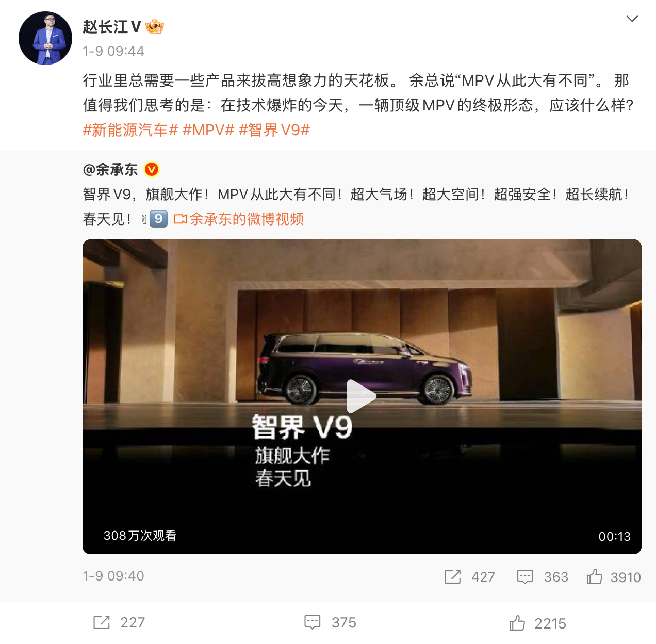Open the #新能源汽车# hashtag
Image resolution: width=656 pixels, height=644 pixels.
(x=130, y=130)
